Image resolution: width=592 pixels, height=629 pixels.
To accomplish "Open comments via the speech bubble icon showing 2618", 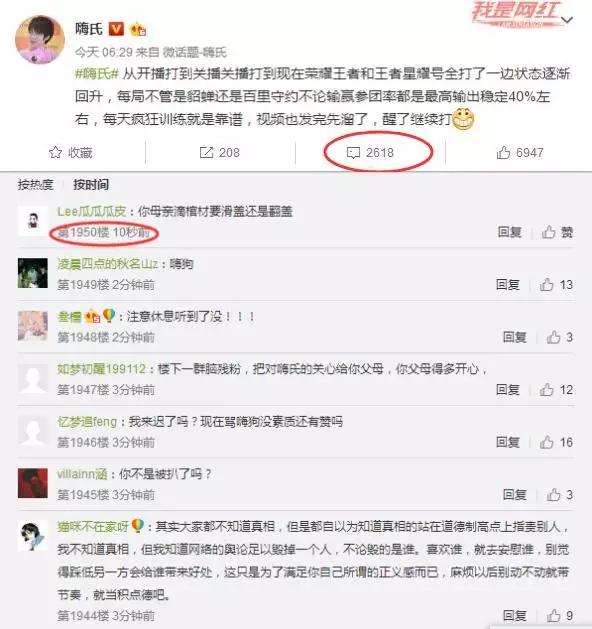I will (x=353, y=153).
